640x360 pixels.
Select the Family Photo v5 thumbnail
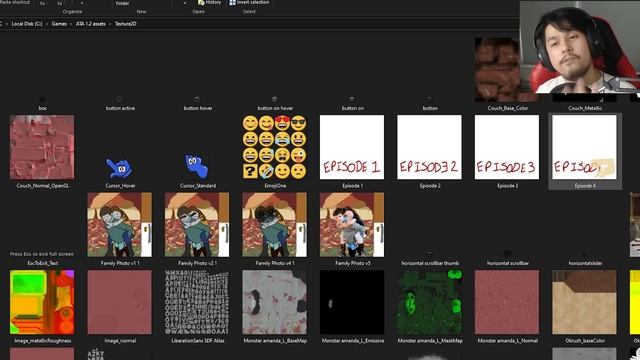click(352, 224)
